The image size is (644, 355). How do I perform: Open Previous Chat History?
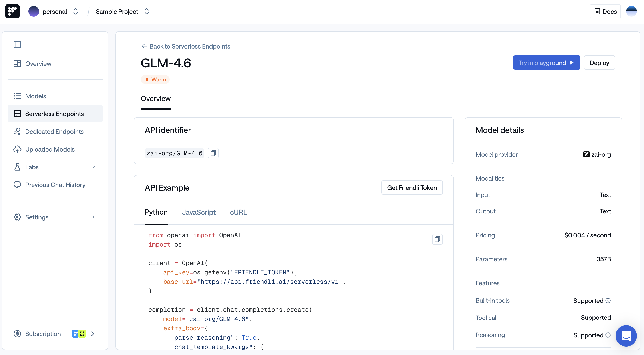point(56,185)
